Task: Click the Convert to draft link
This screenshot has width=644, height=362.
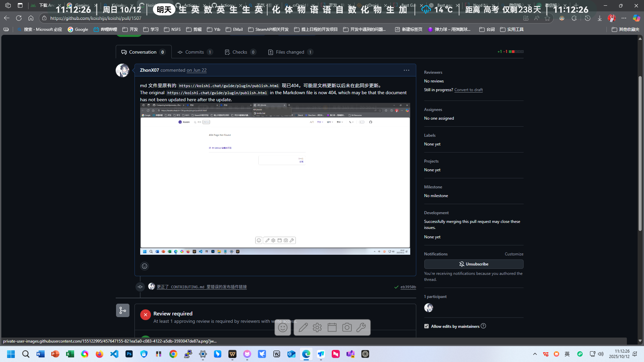Action: pos(468,90)
